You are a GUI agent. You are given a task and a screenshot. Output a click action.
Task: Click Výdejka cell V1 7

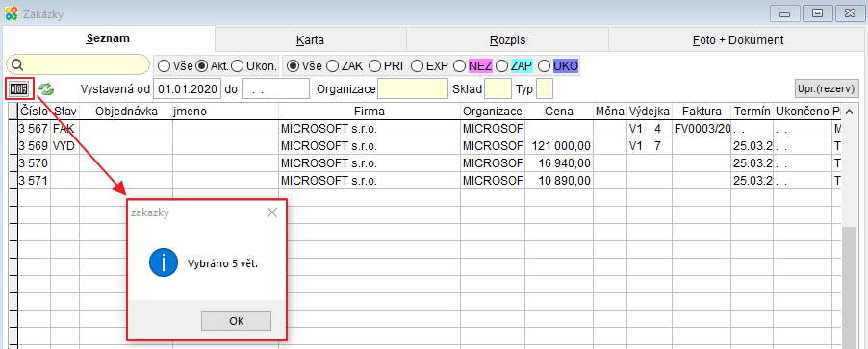pyautogui.click(x=650, y=146)
